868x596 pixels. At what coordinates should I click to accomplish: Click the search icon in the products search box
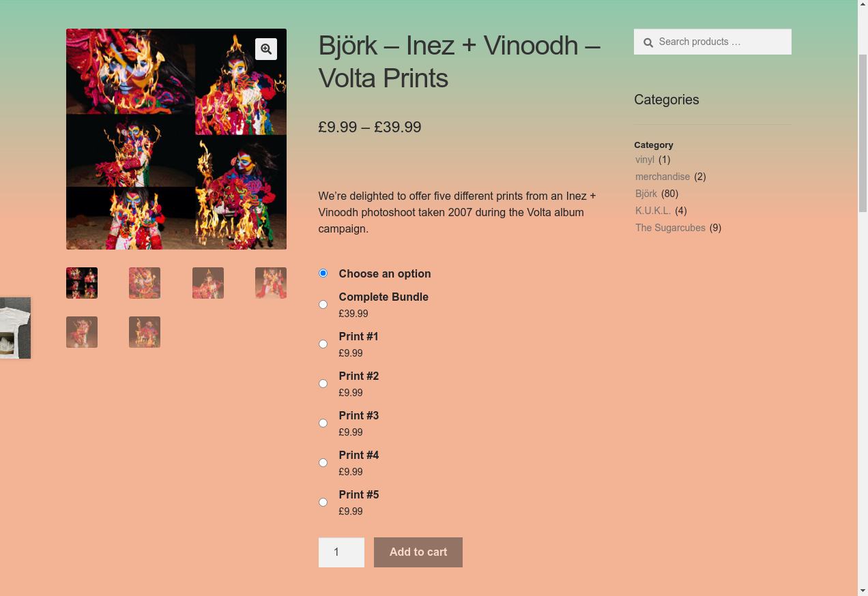tap(648, 42)
